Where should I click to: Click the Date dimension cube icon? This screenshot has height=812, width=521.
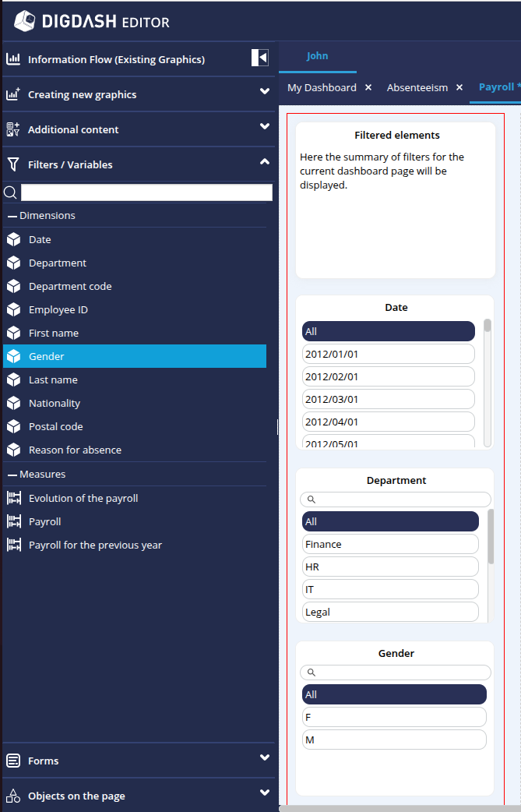tap(13, 240)
